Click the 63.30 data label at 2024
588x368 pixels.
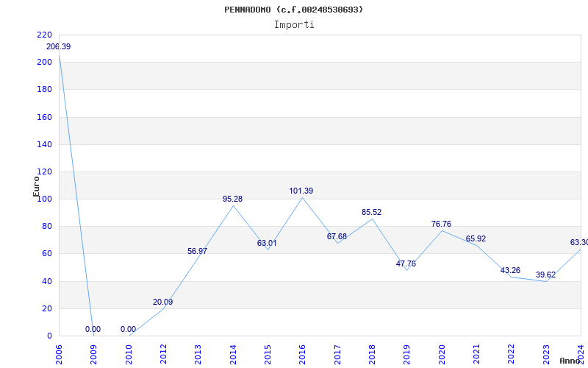579,243
